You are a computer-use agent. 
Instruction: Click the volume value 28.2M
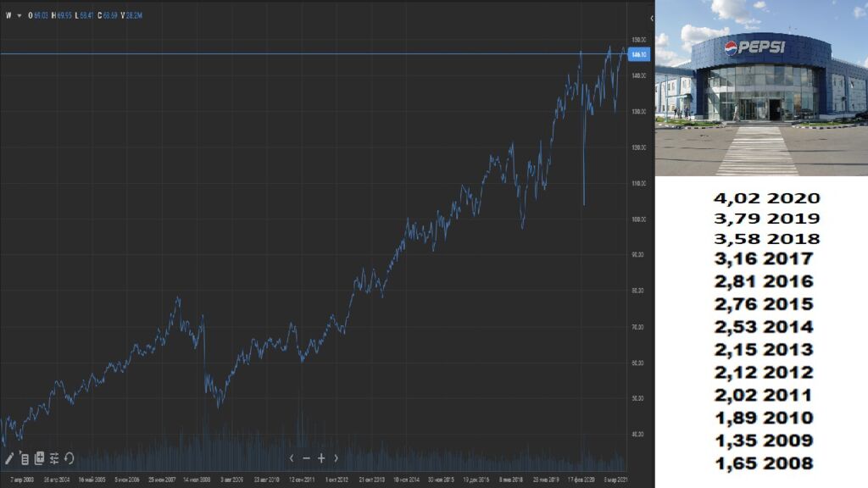pos(133,15)
